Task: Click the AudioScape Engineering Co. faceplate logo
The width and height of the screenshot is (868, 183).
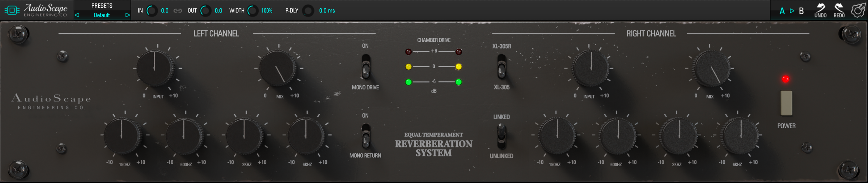Action: [x=51, y=101]
